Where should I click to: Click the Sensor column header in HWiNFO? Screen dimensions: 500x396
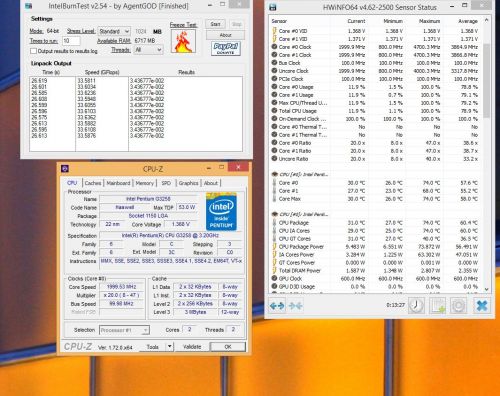279,21
